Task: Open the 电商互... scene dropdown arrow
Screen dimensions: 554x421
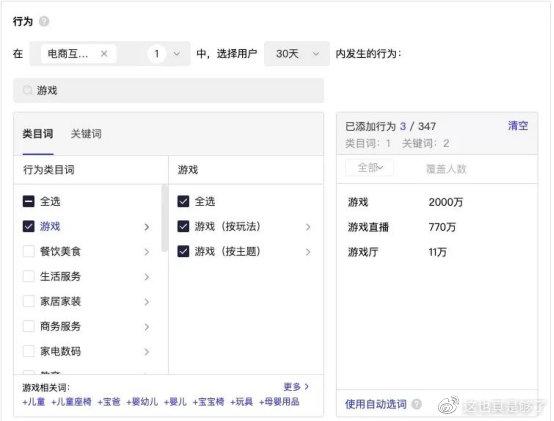Action: 177,54
